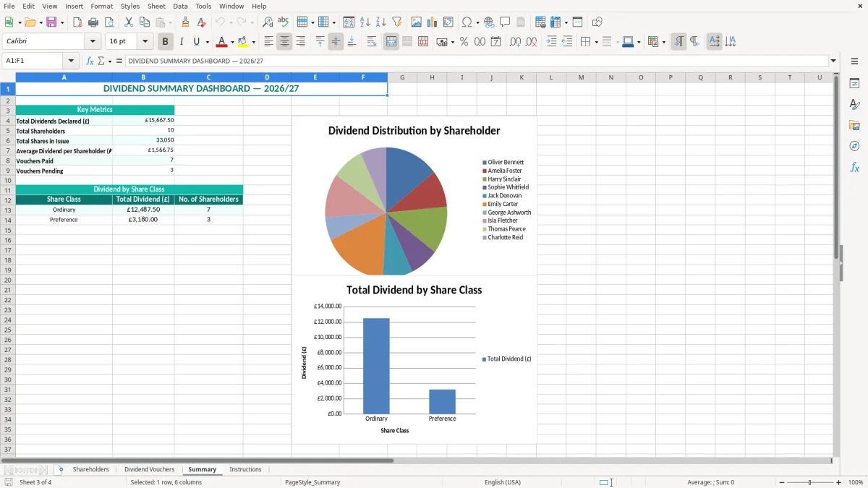Click the formula input line
This screenshot has height=488, width=868.
pyautogui.click(x=476, y=61)
